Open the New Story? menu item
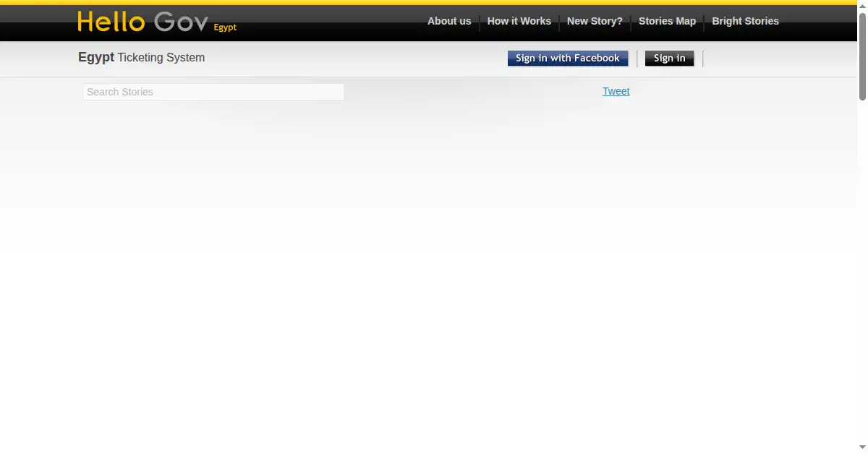Viewport: 868px width, 454px height. [595, 21]
